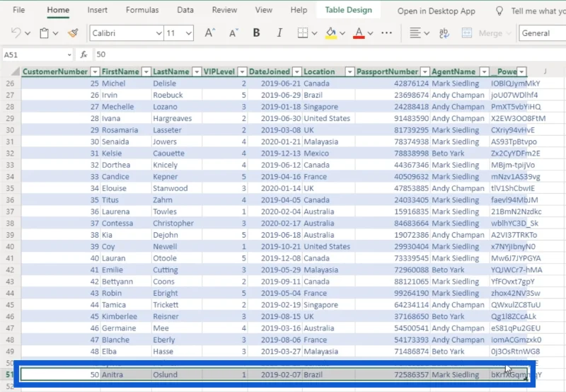Click the Merge cells icon

467,33
